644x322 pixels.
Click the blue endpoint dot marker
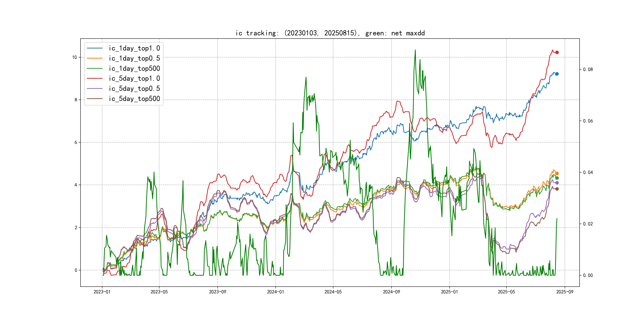pos(557,74)
